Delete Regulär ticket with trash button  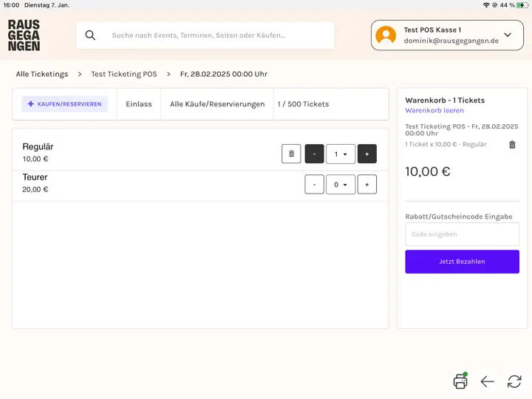[x=291, y=154]
